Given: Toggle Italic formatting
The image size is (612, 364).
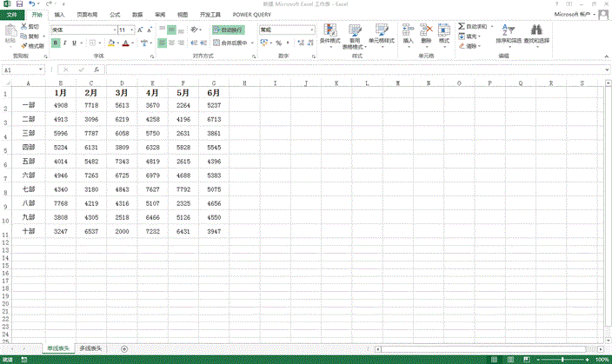Looking at the screenshot, I should tap(66, 43).
